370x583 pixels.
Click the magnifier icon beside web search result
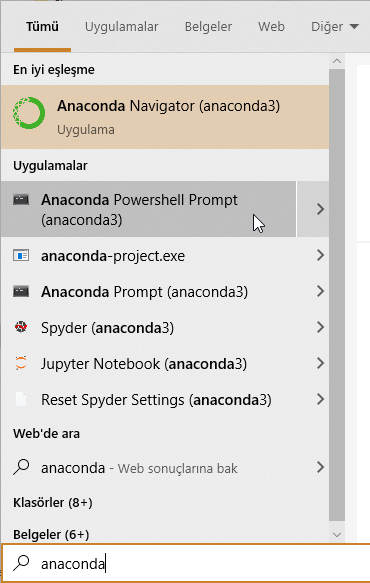coord(21,467)
